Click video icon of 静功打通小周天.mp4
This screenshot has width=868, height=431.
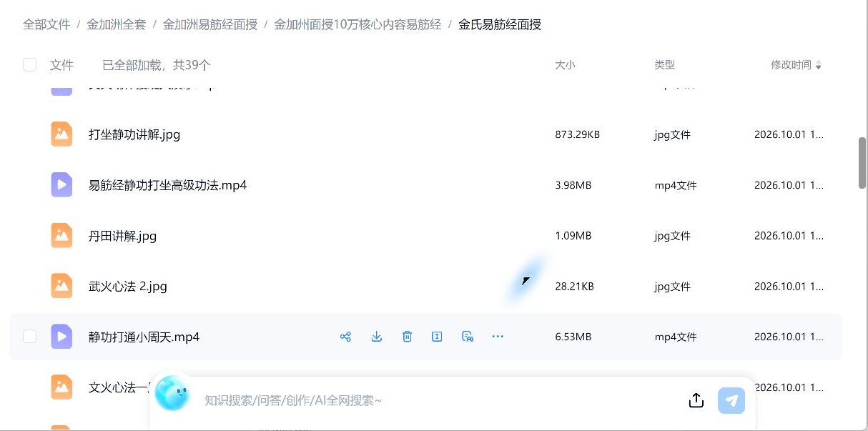[62, 337]
